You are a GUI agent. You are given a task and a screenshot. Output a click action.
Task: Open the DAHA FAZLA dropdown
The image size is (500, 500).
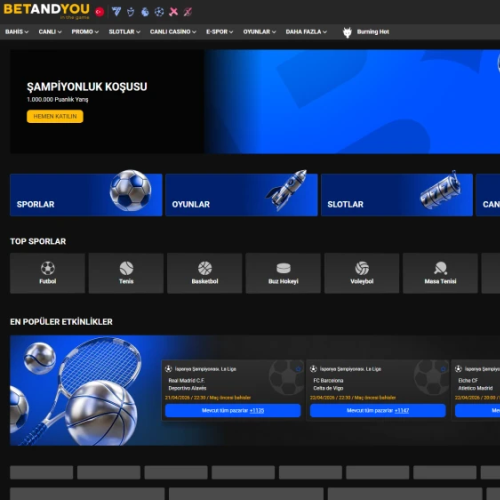306,32
